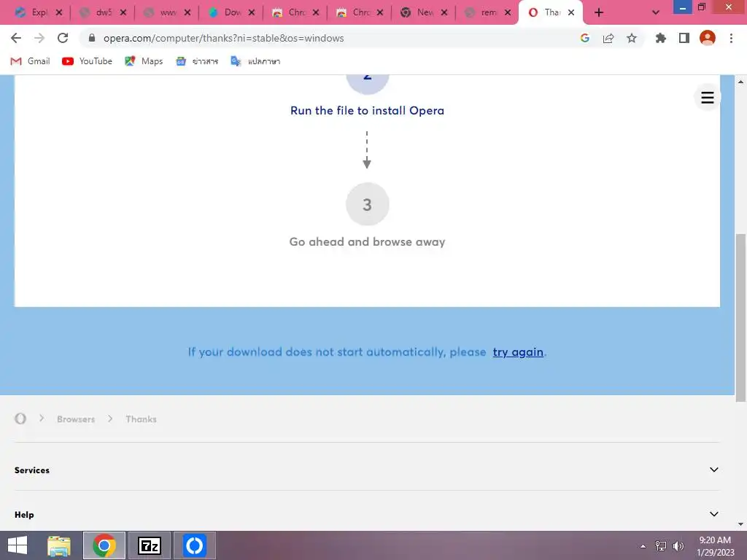Open 7-Zip from the taskbar

pyautogui.click(x=150, y=545)
